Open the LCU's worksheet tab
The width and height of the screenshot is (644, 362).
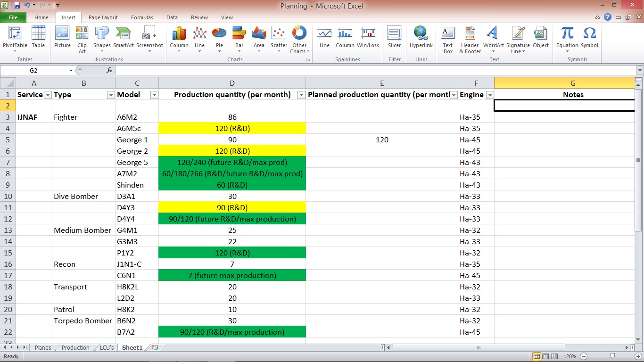click(x=107, y=347)
